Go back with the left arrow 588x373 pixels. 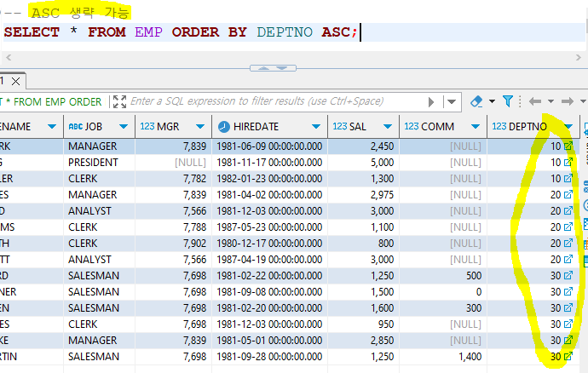(535, 101)
